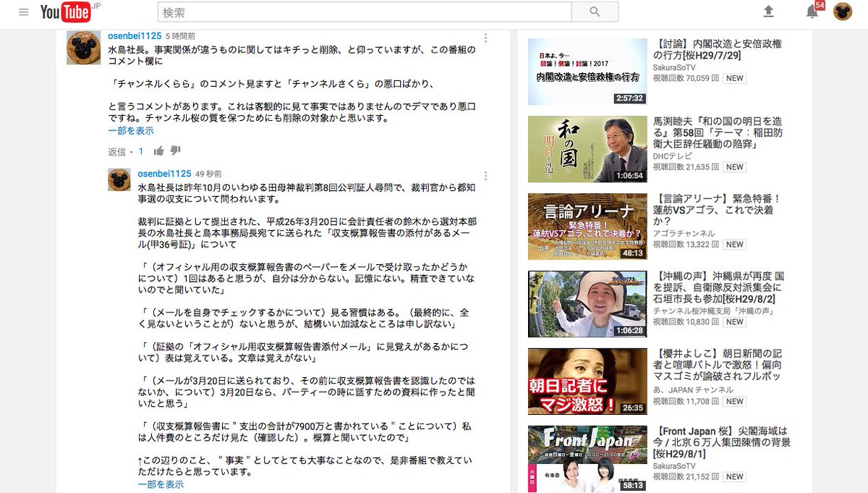Screen dimensions: 868x493
Task: Open the YouTube hamburger guide menu
Action: click(x=24, y=12)
